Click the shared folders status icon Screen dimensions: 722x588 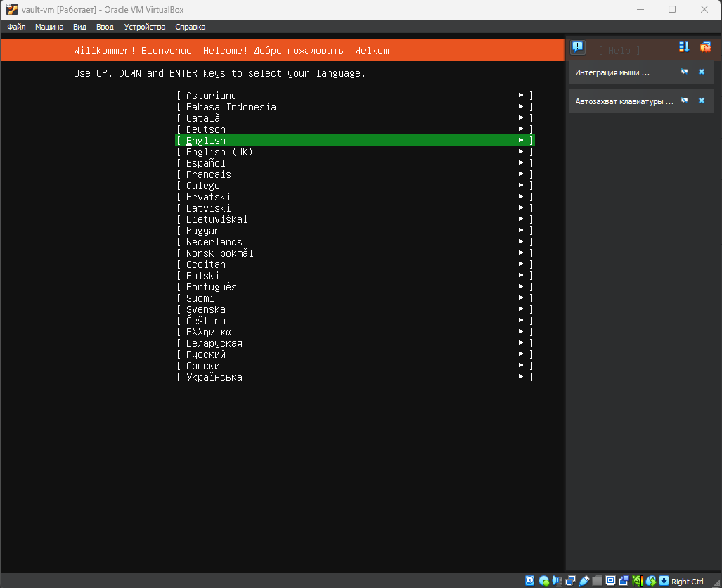(x=598, y=581)
